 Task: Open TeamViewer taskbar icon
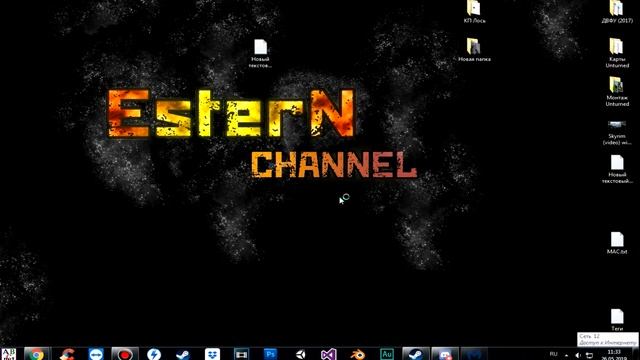click(x=96, y=354)
